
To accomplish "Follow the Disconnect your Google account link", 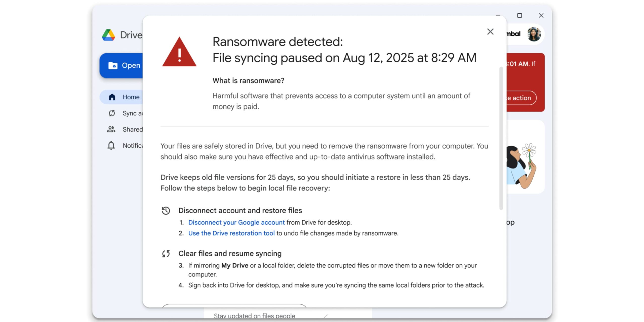I will [236, 223].
